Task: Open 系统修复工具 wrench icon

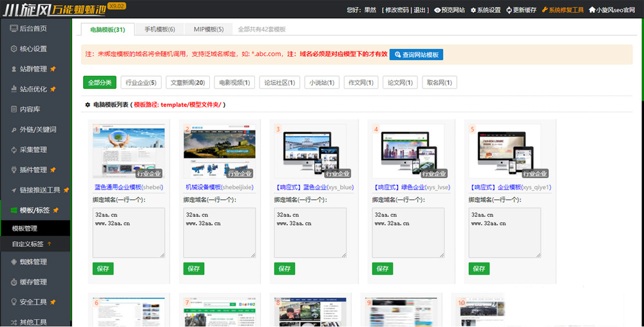Action: click(545, 10)
